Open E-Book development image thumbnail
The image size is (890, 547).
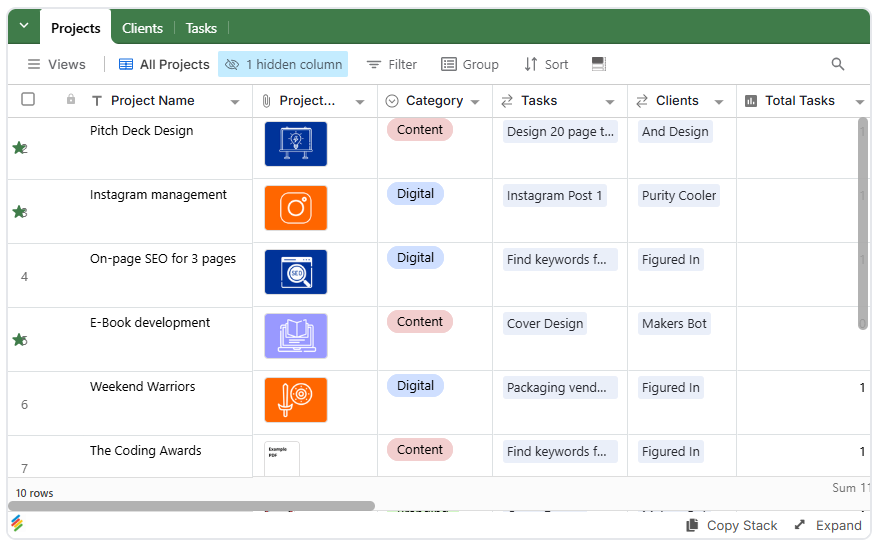pyautogui.click(x=296, y=336)
